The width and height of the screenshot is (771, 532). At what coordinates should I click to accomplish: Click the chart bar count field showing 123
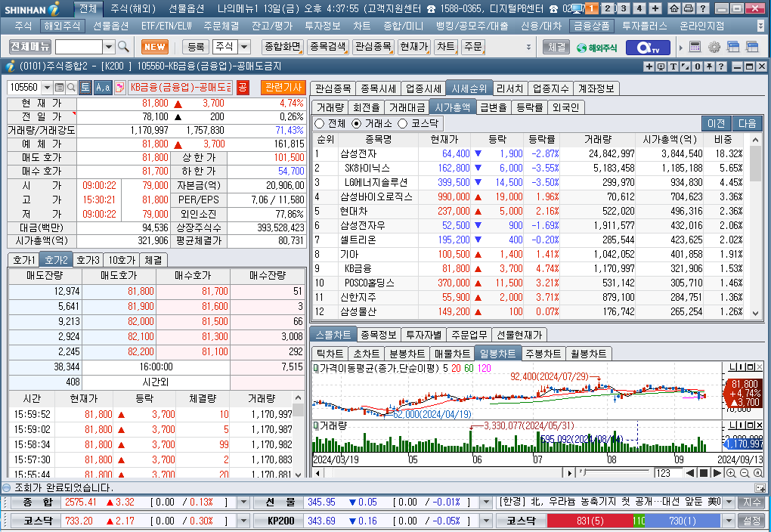pyautogui.click(x=667, y=473)
